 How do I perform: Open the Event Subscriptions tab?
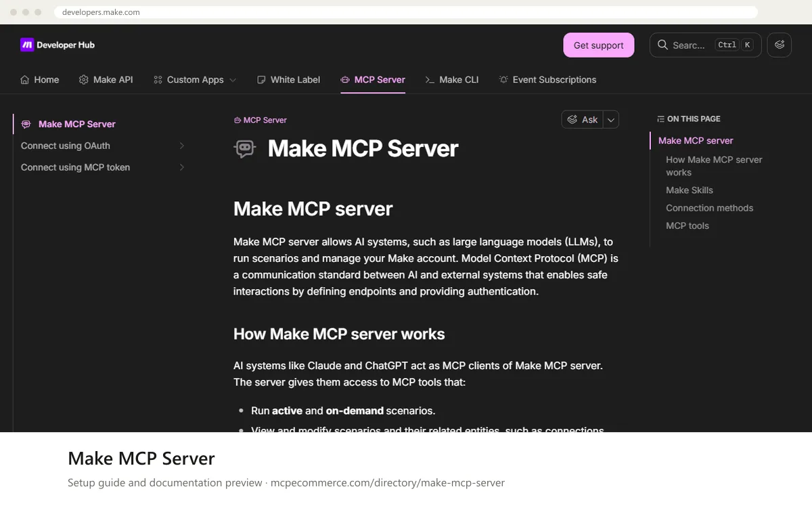click(547, 79)
